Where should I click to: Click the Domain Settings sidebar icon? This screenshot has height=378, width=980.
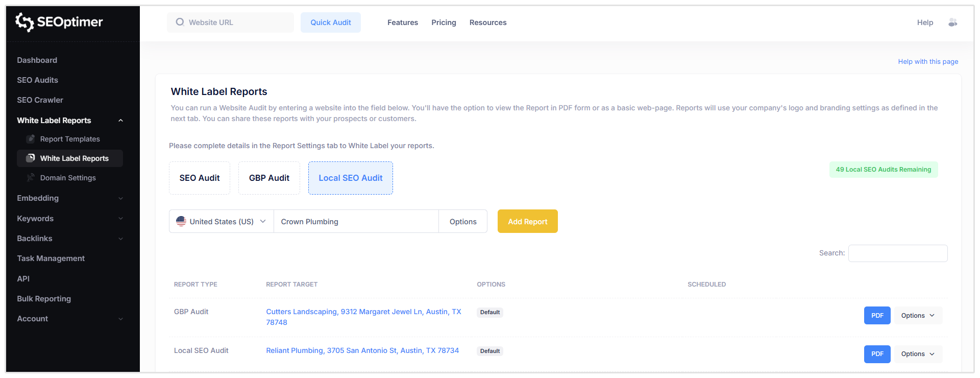point(31,178)
